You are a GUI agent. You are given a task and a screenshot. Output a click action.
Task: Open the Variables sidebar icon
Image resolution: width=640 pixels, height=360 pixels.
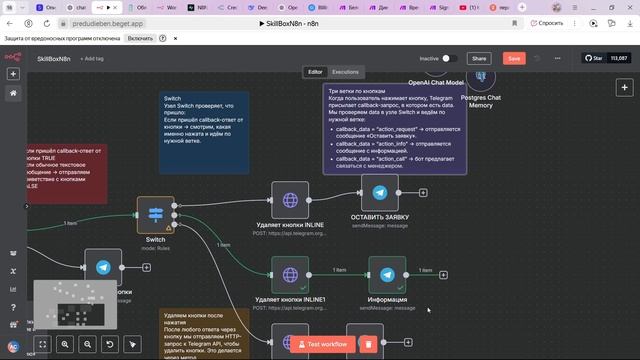(x=13, y=271)
